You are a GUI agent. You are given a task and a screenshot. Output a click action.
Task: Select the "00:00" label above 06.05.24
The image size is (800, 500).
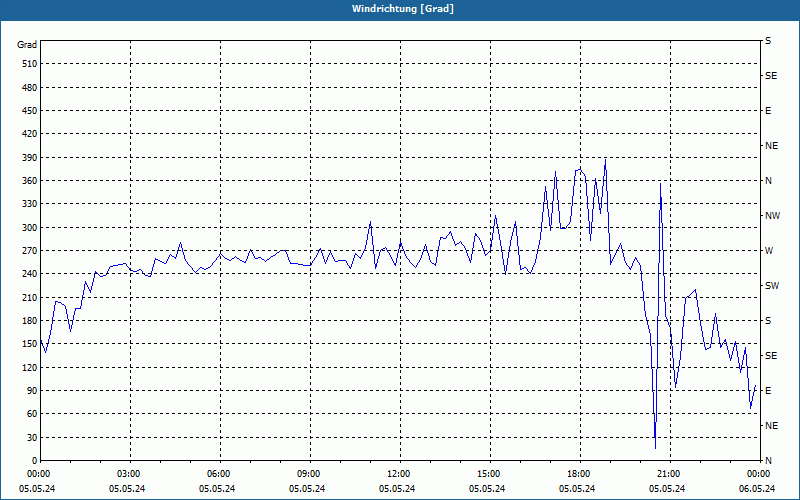pos(758,474)
